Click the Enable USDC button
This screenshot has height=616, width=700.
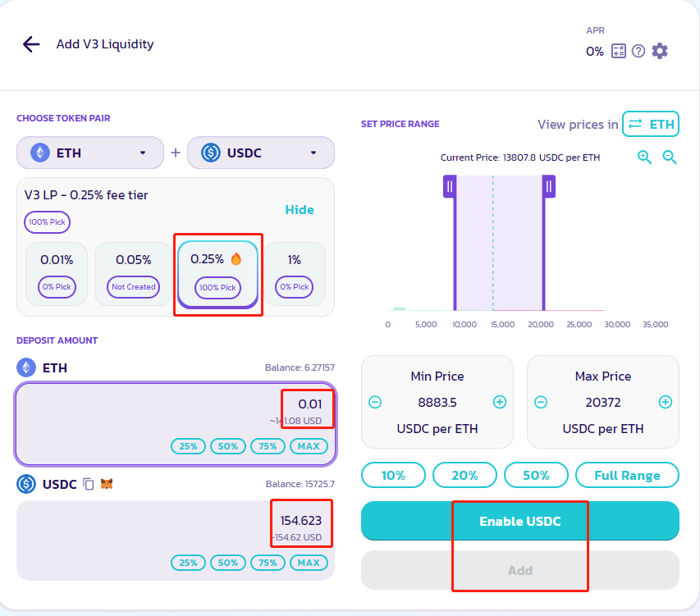click(519, 522)
